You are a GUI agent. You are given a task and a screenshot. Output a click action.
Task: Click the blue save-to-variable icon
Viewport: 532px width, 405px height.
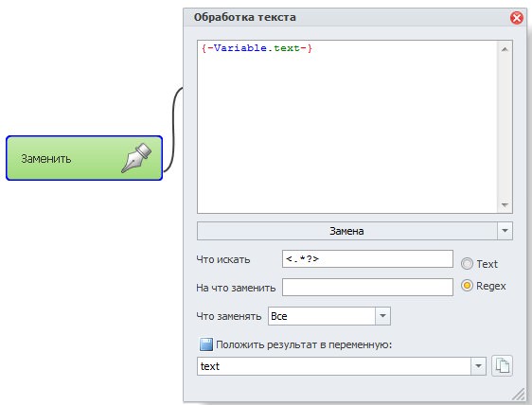pos(206,344)
